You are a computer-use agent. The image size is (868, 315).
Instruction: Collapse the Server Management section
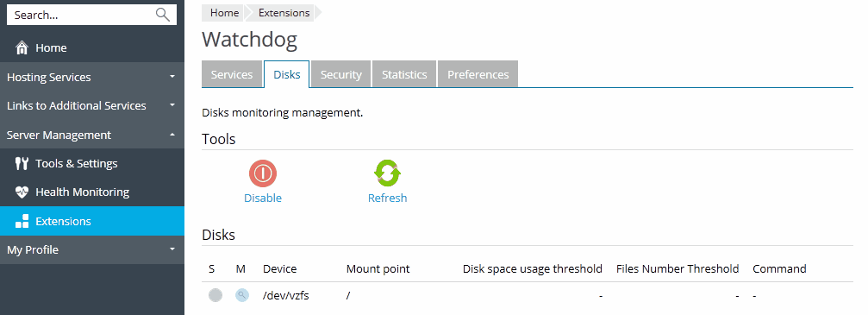(x=92, y=135)
